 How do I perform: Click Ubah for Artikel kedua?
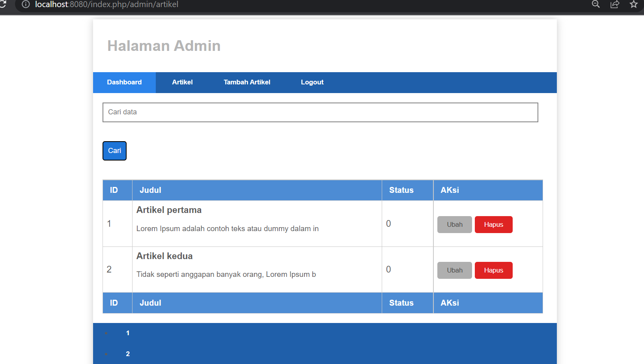(x=454, y=270)
